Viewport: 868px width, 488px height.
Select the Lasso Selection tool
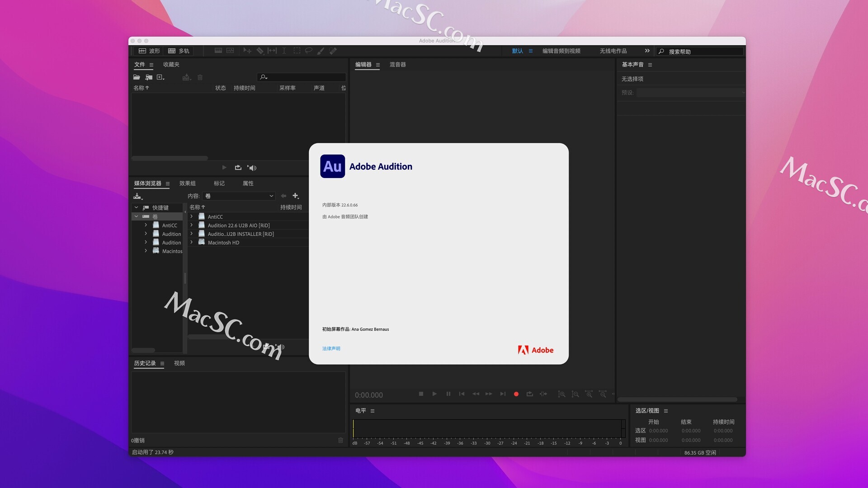click(309, 51)
